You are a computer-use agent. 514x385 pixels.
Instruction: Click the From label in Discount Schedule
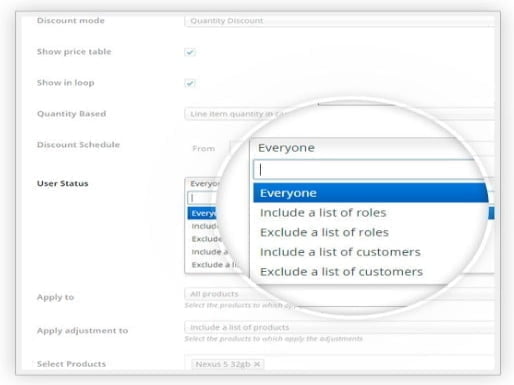coord(204,149)
